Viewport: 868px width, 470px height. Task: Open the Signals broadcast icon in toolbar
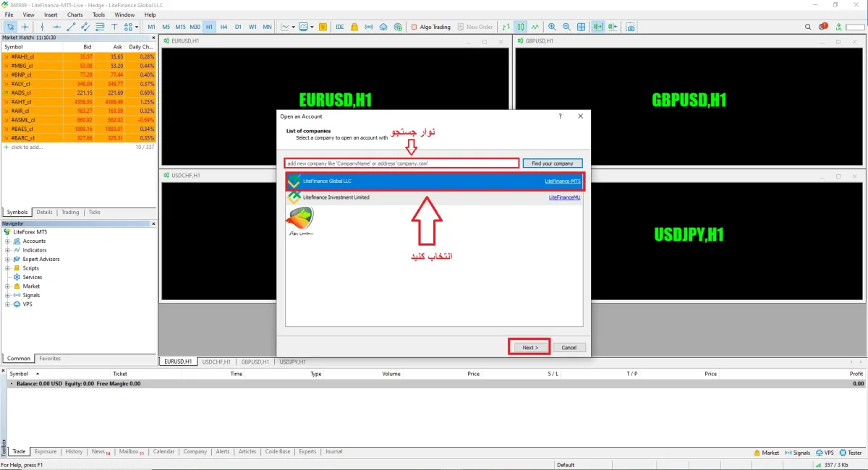[369, 27]
